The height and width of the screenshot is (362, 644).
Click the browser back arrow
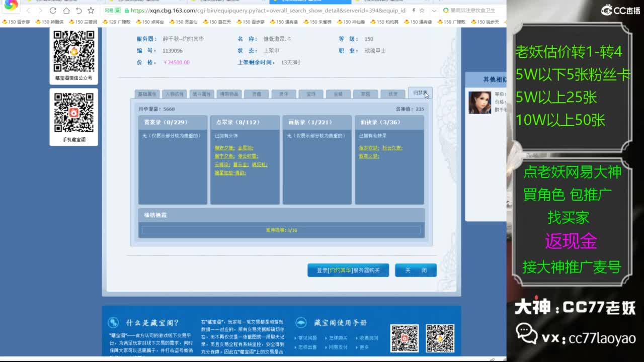click(29, 11)
